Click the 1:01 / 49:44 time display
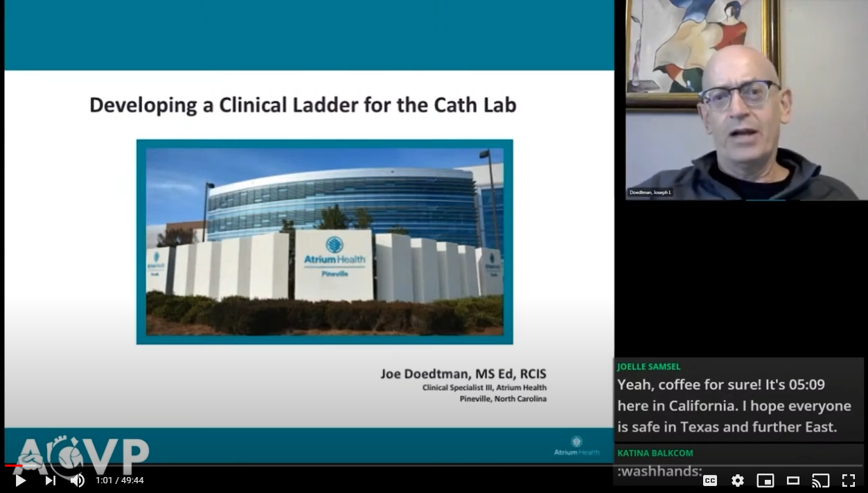This screenshot has height=493, width=868. click(120, 480)
